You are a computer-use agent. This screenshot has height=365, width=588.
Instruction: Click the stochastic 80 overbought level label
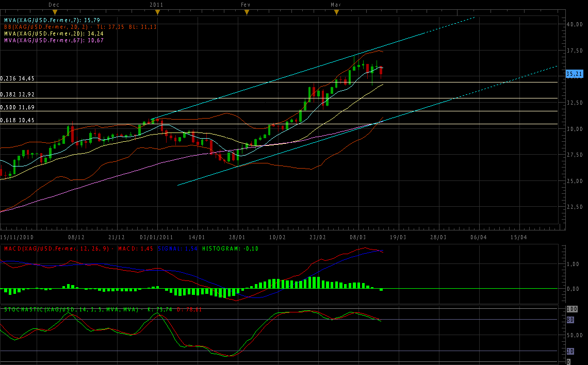pos(570,320)
